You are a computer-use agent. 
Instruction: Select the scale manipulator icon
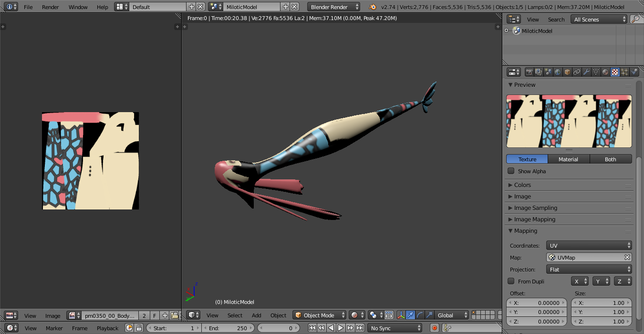click(x=429, y=315)
